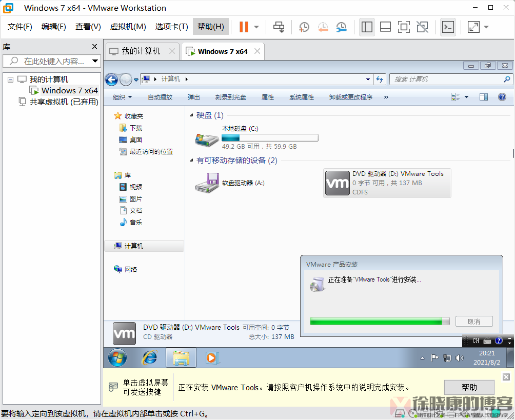Open the address bar path dropdown
The image size is (515, 420).
click(367, 79)
